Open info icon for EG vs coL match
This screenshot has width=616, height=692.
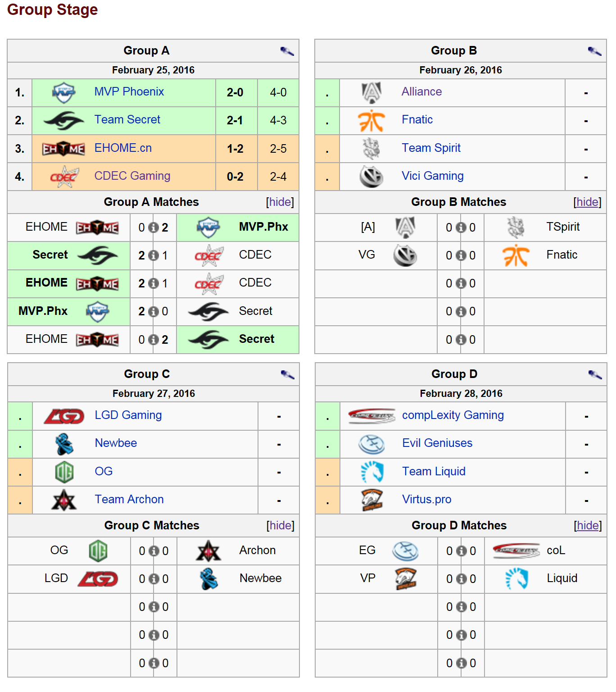click(461, 551)
